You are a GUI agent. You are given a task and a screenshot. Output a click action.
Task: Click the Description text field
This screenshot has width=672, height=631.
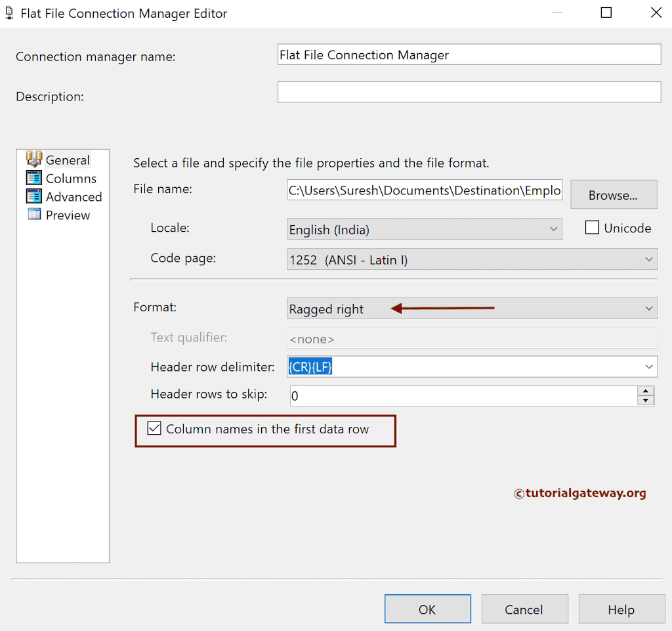point(469,92)
